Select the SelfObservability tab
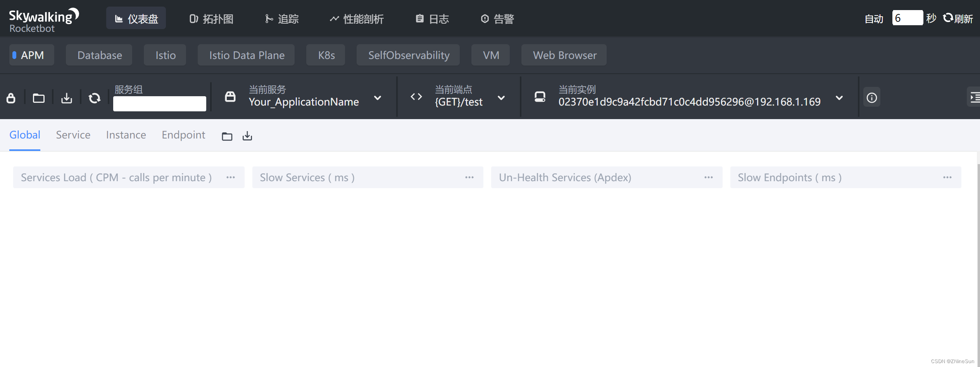980x367 pixels. click(x=408, y=55)
